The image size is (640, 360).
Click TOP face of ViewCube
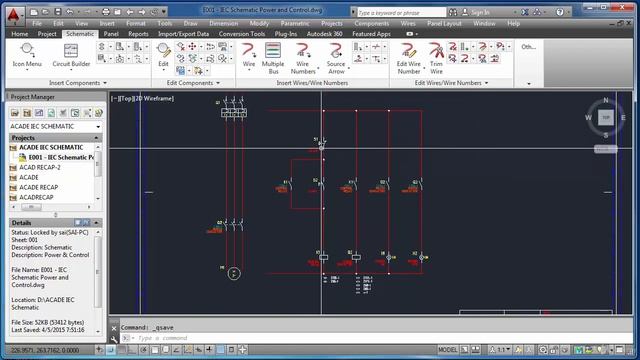point(606,118)
